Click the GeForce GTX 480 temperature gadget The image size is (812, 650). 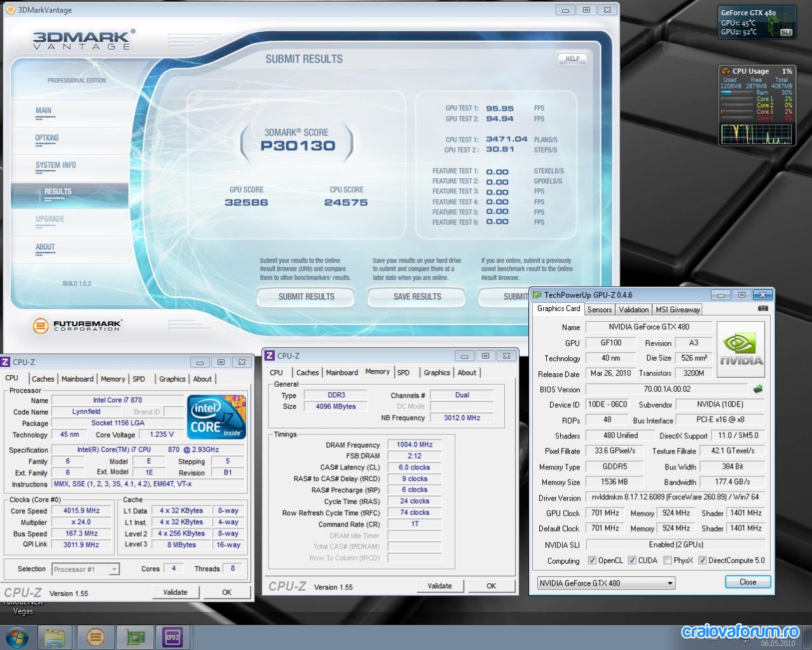[757, 22]
